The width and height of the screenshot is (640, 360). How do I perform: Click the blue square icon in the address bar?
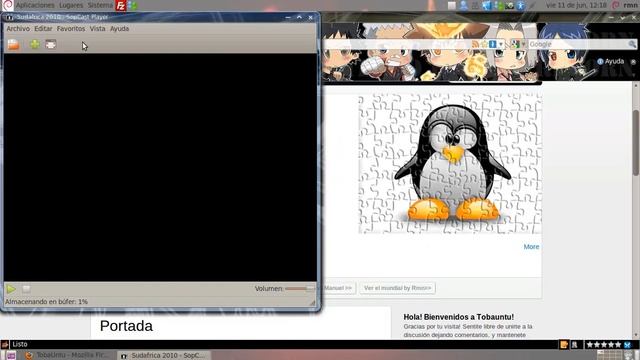pyautogui.click(x=493, y=44)
